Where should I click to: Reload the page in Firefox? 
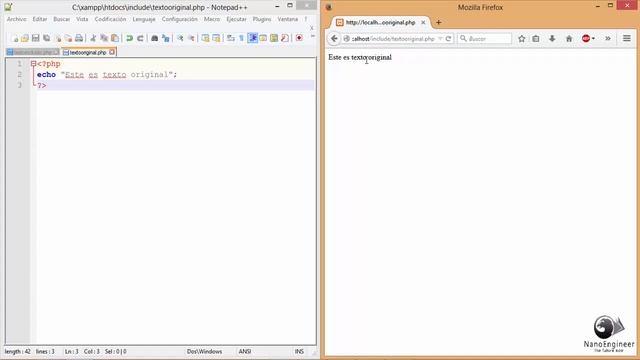449,39
